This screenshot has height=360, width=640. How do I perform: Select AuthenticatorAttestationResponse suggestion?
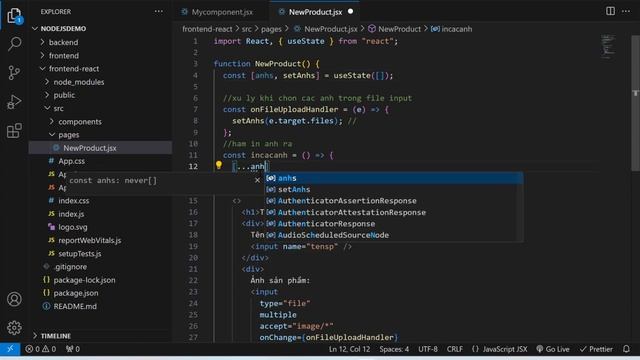click(x=393, y=212)
